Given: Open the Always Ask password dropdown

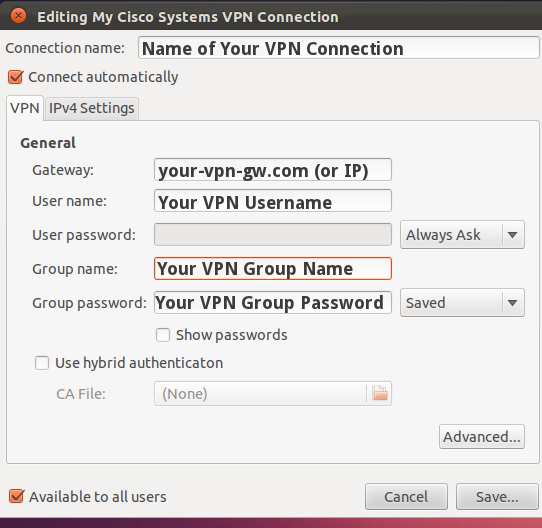Looking at the screenshot, I should tap(462, 235).
